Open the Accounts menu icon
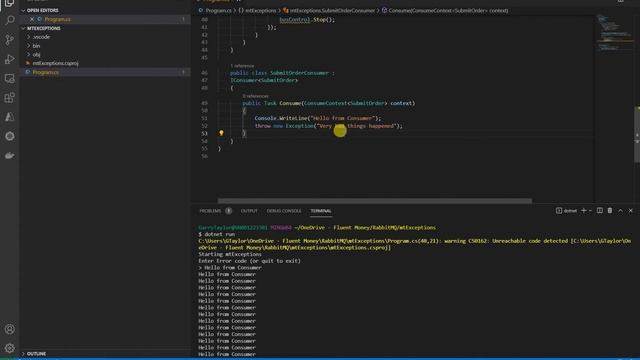The width and height of the screenshot is (640, 360). tap(9, 329)
